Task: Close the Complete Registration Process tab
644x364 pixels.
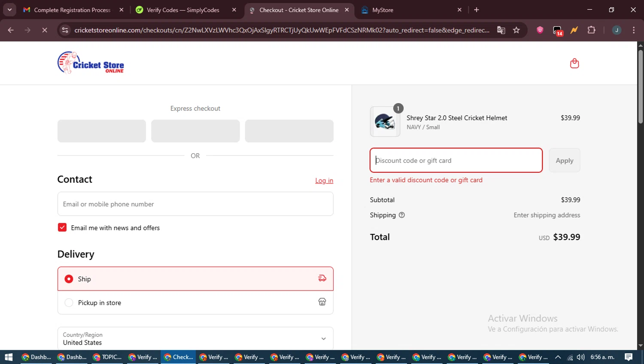Action: coord(122,10)
